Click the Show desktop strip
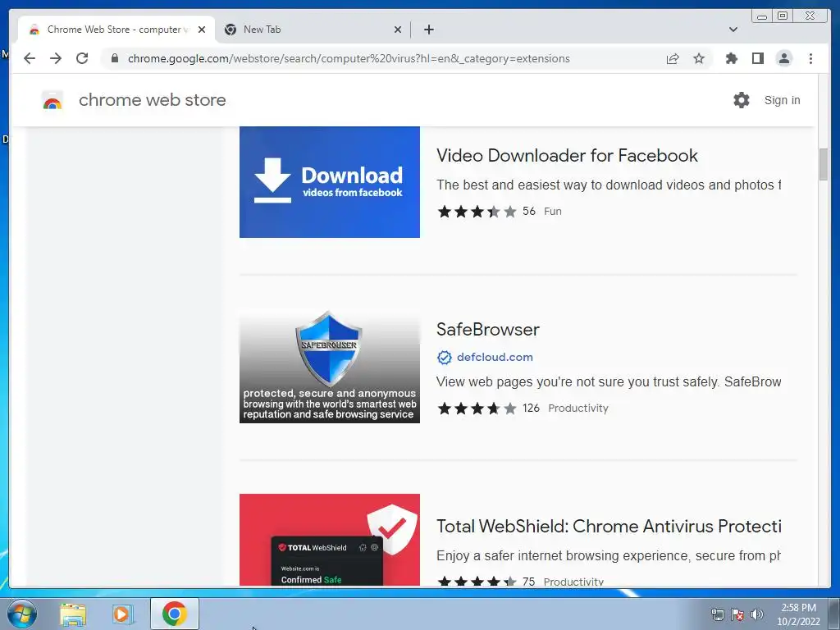The image size is (840, 630). [x=834, y=614]
